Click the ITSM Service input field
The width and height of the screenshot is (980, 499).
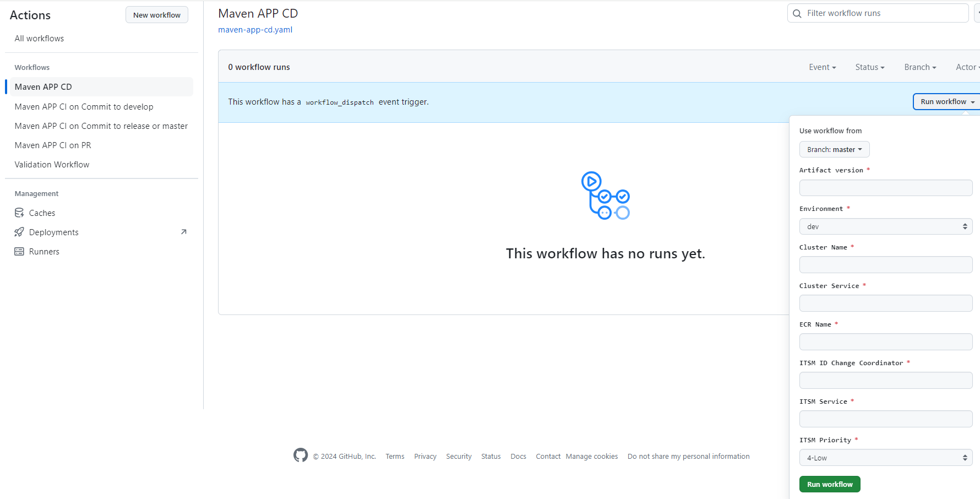pos(886,419)
